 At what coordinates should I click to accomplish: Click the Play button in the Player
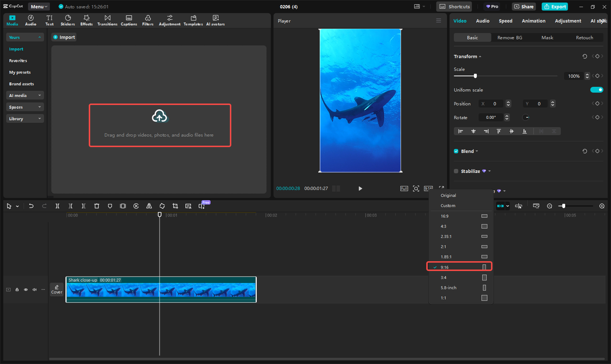click(360, 188)
